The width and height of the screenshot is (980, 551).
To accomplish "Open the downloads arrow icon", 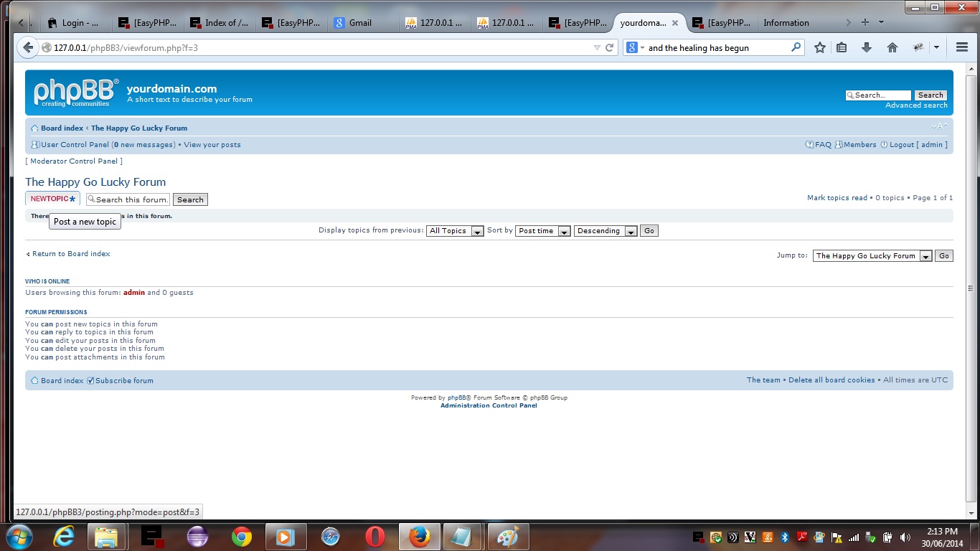I will pyautogui.click(x=867, y=47).
